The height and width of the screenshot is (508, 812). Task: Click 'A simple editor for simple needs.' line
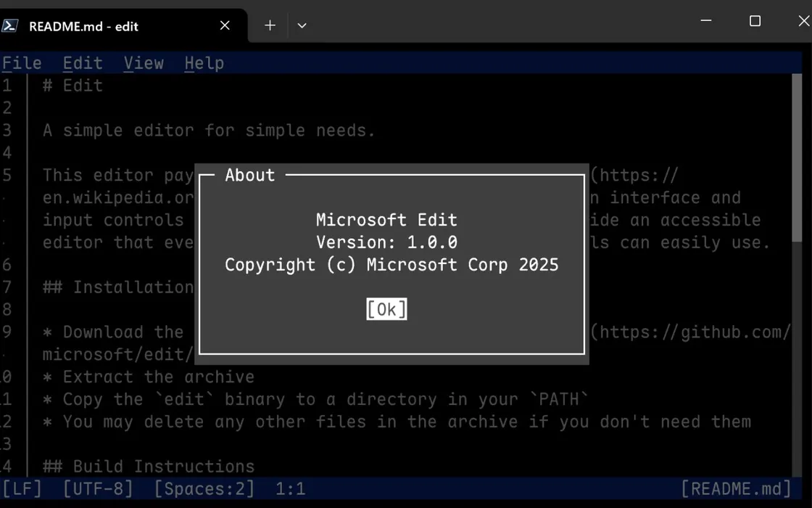coord(209,130)
